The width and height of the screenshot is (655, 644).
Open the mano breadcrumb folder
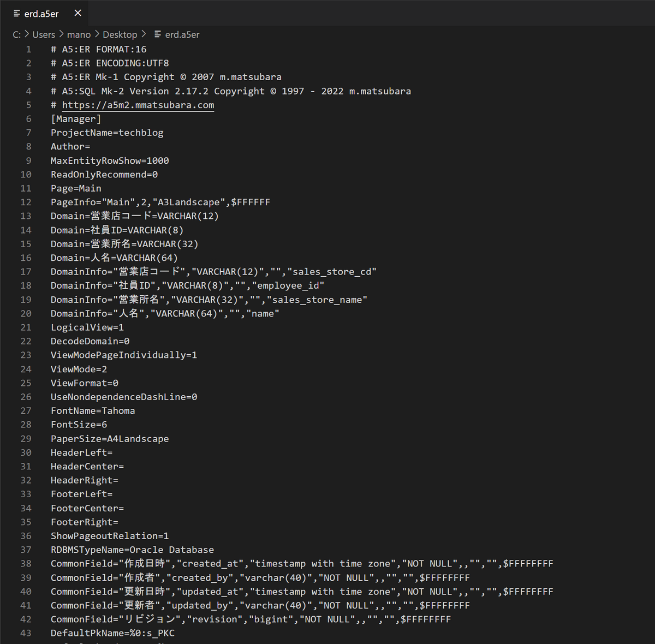coord(79,34)
